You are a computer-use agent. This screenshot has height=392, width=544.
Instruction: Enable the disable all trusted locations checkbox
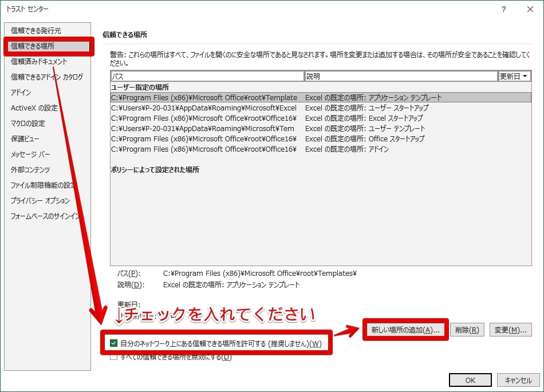114,358
